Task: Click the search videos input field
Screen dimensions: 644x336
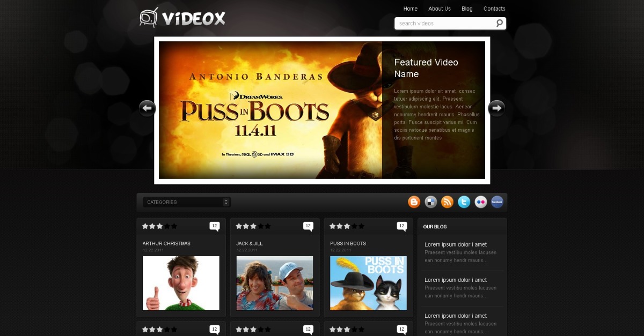Action: pos(444,24)
